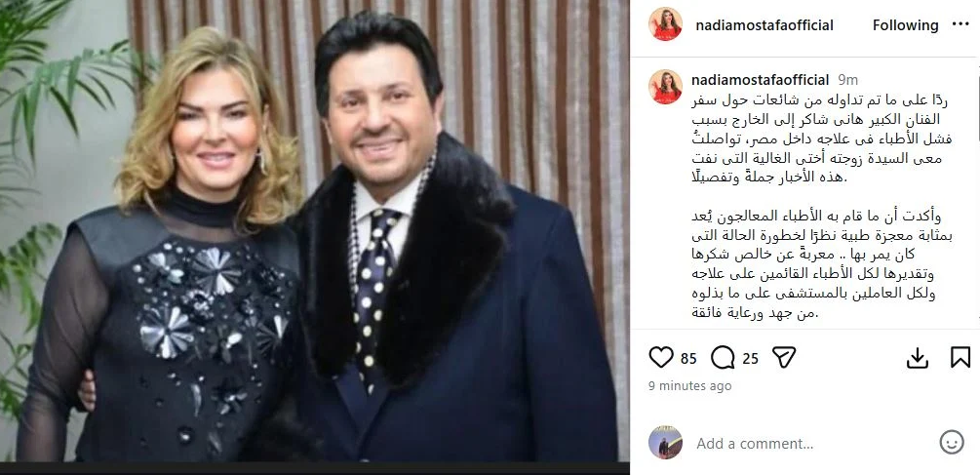Open nadiamostafaofficial username above the caption
The image size is (980, 475).
(760, 79)
